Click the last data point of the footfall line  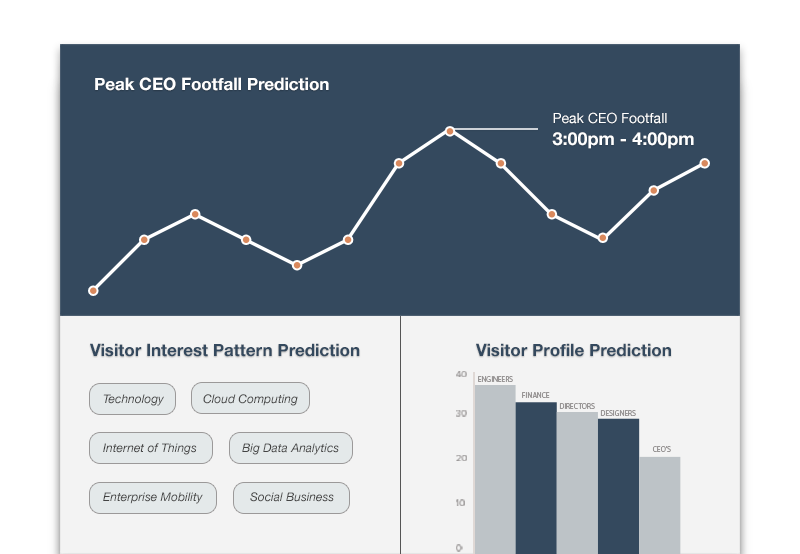[705, 163]
